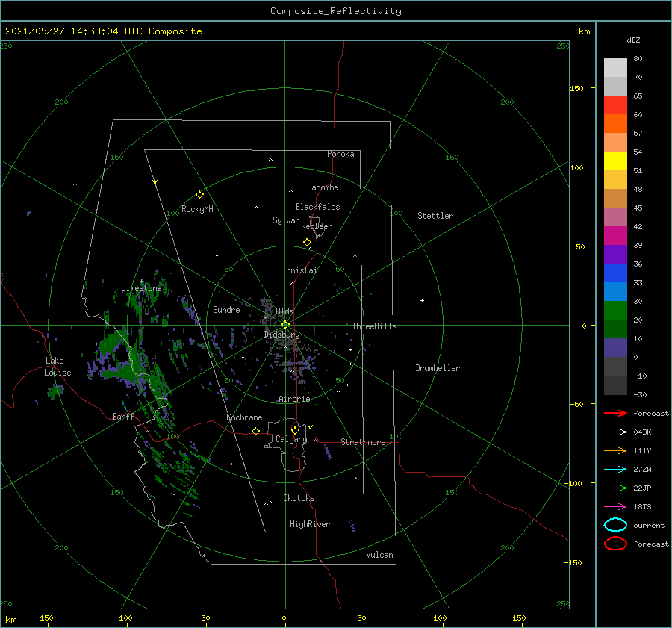Click the orange 60-57 dBZ color swatch
Viewport: 672px width, 628px height.
click(x=615, y=124)
